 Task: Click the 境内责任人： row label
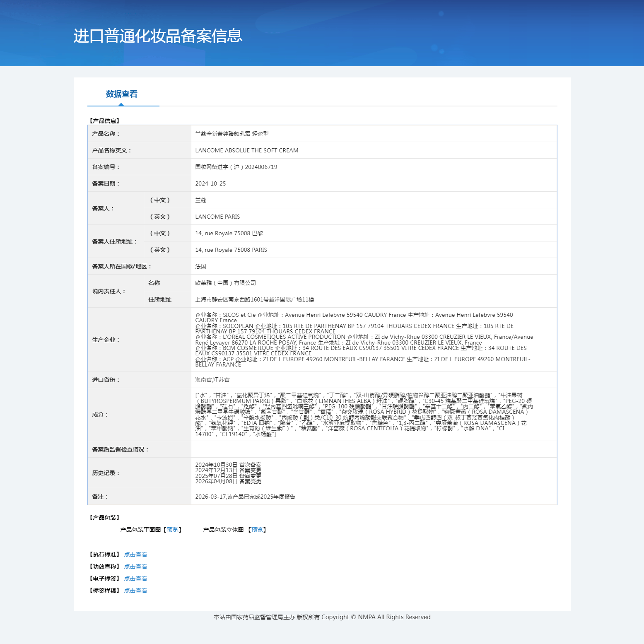(x=109, y=291)
